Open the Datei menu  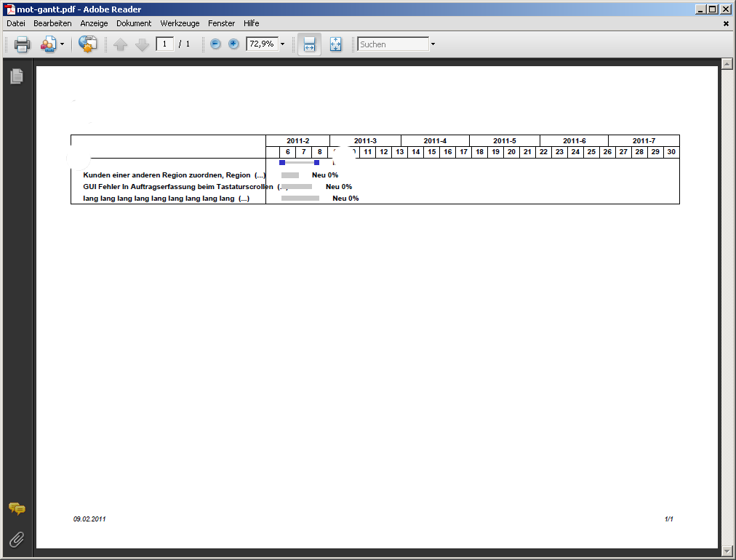coord(16,23)
